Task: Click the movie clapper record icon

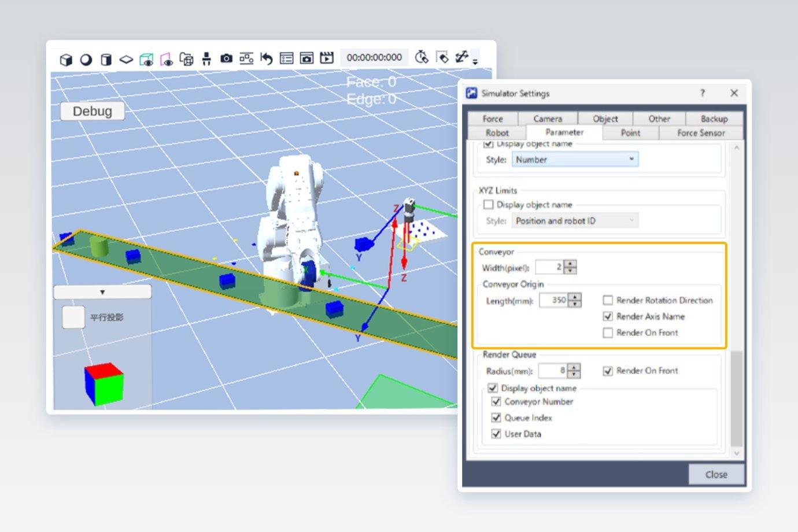Action: pos(327,57)
